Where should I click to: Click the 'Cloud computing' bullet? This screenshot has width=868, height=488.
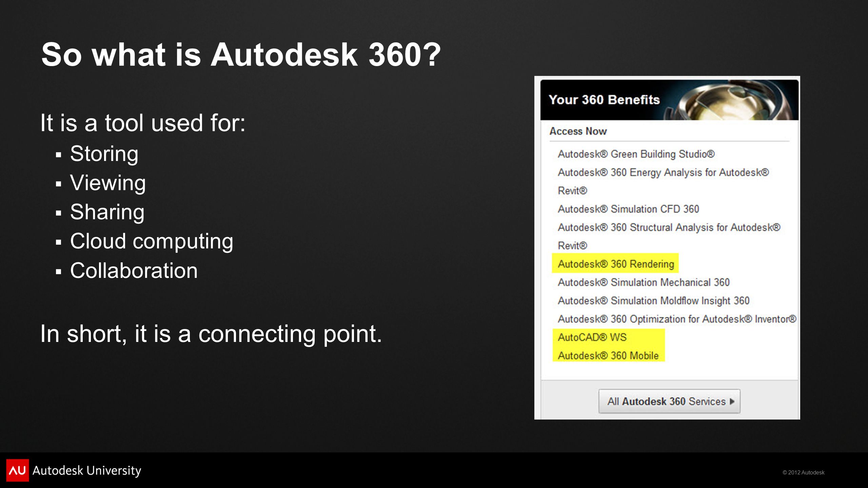pos(152,241)
